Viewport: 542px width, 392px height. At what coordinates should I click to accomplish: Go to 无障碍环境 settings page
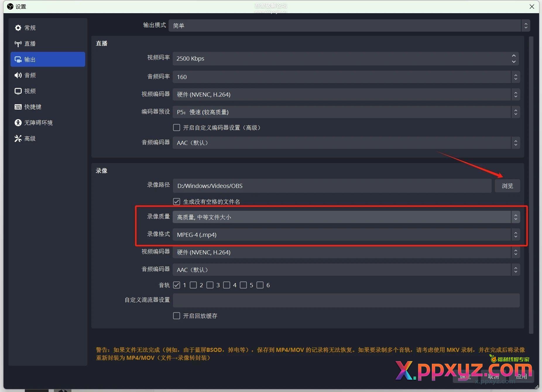48,123
